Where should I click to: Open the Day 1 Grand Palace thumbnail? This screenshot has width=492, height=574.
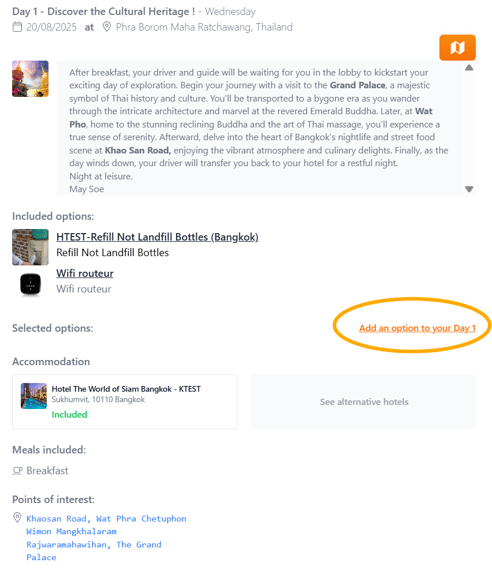click(30, 79)
